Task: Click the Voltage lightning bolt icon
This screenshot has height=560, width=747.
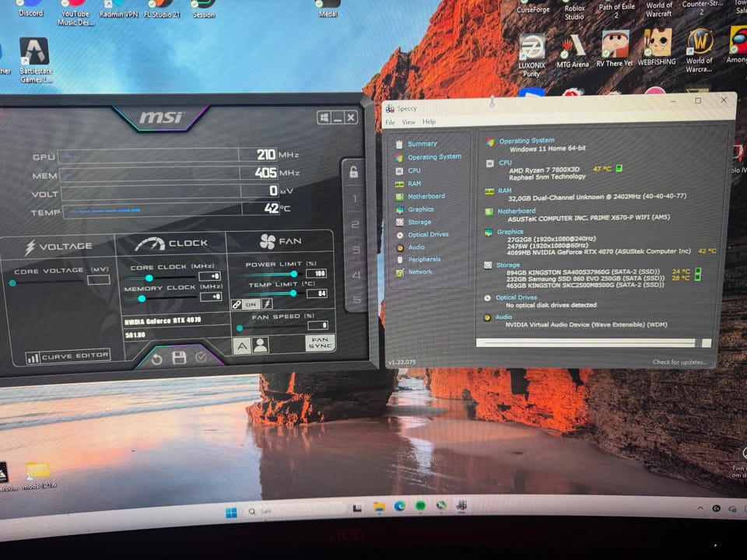Action: click(30, 247)
